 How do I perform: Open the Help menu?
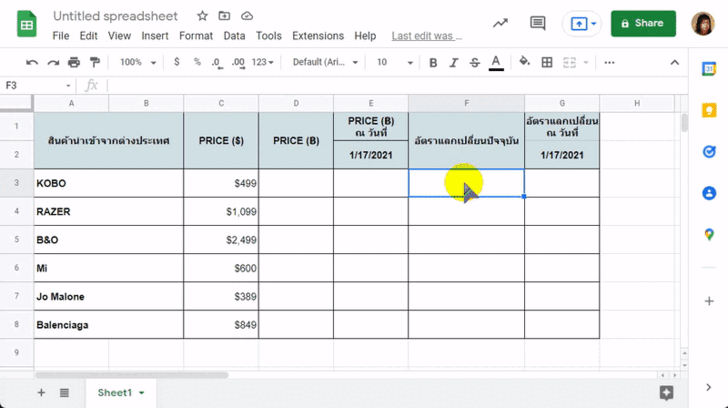coord(365,36)
